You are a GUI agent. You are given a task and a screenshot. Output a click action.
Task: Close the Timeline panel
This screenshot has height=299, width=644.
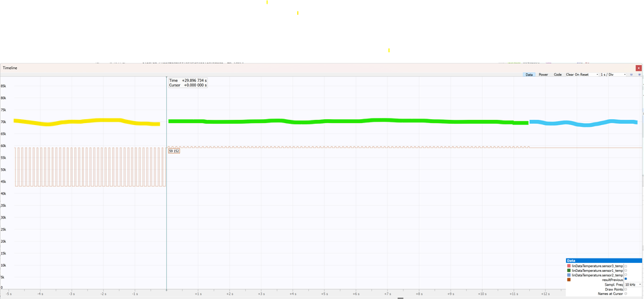click(639, 68)
